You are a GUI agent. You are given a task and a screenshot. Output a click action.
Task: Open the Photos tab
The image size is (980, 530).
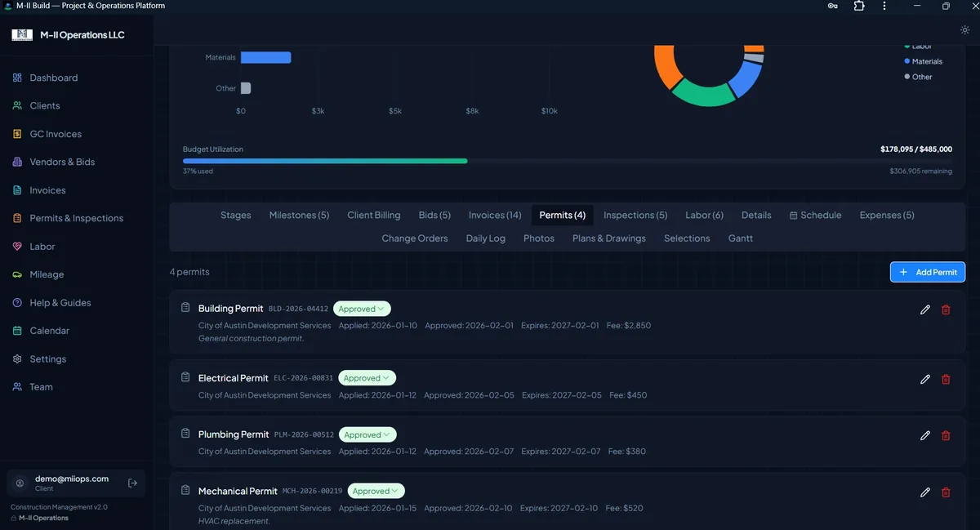point(539,238)
